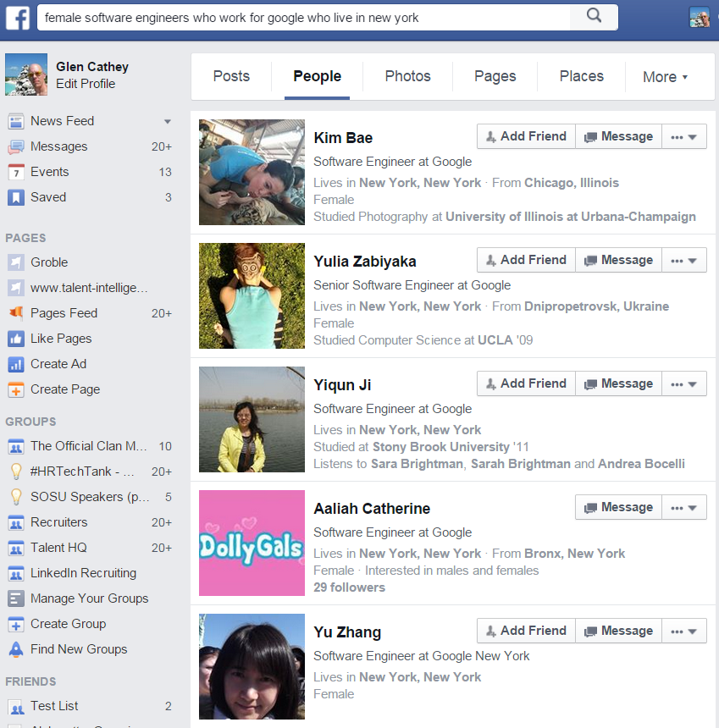Click in the Facebook search field
Image resolution: width=719 pixels, height=728 pixels.
click(304, 18)
